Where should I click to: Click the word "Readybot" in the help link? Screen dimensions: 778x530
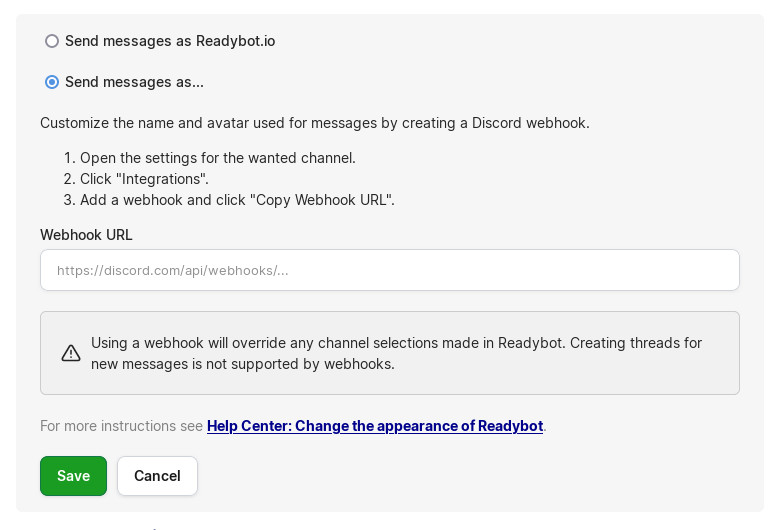click(510, 426)
